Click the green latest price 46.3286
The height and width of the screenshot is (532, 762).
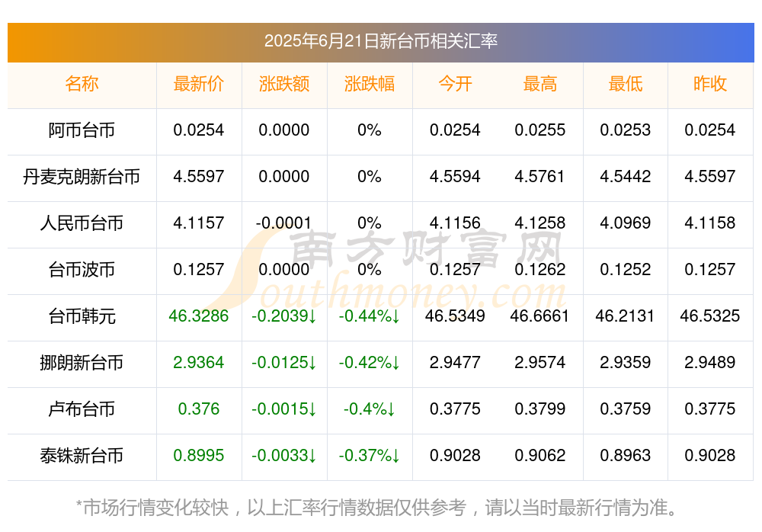pyautogui.click(x=198, y=316)
